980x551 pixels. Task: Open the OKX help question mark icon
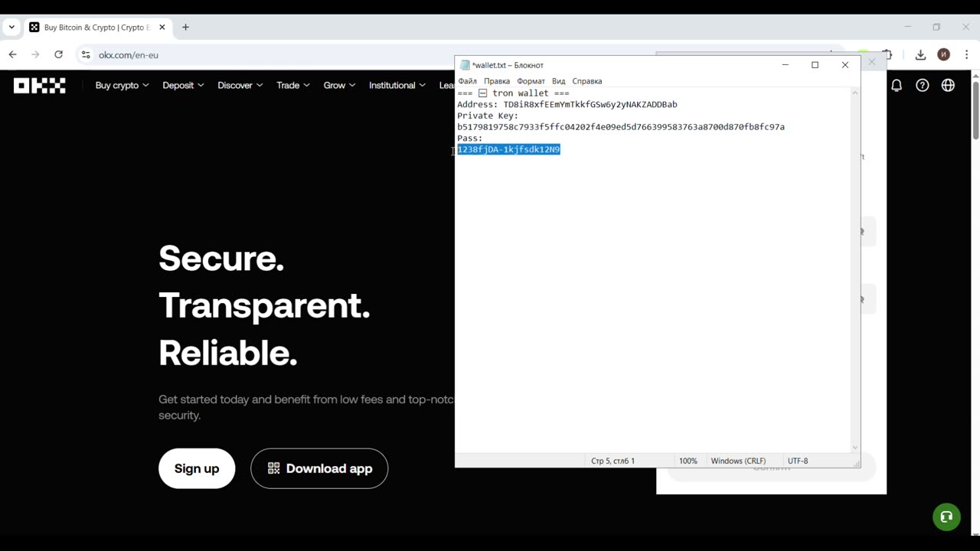pyautogui.click(x=923, y=85)
